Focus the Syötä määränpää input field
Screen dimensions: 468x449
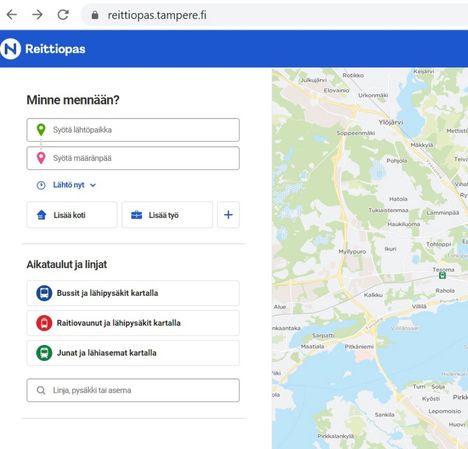[x=133, y=158]
